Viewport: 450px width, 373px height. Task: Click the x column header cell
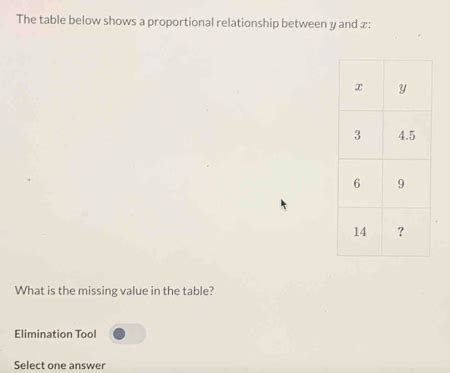(361, 86)
